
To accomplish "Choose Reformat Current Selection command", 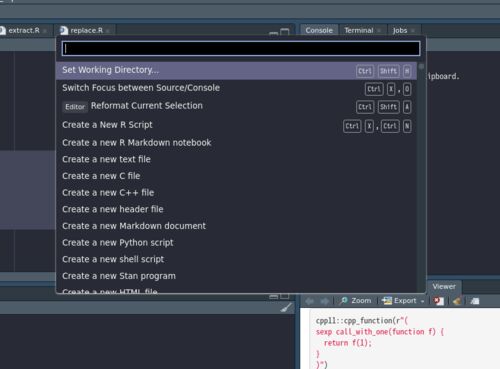I will pos(236,106).
